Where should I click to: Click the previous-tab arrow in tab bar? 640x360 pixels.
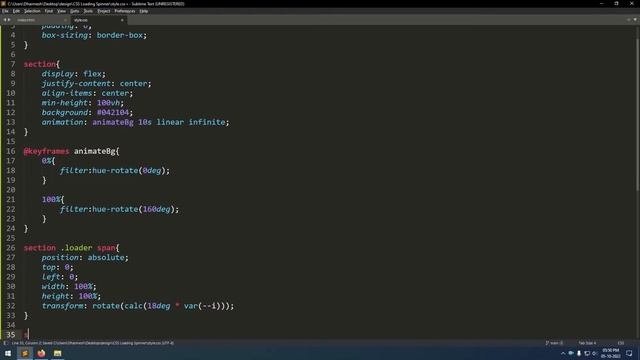click(4, 20)
